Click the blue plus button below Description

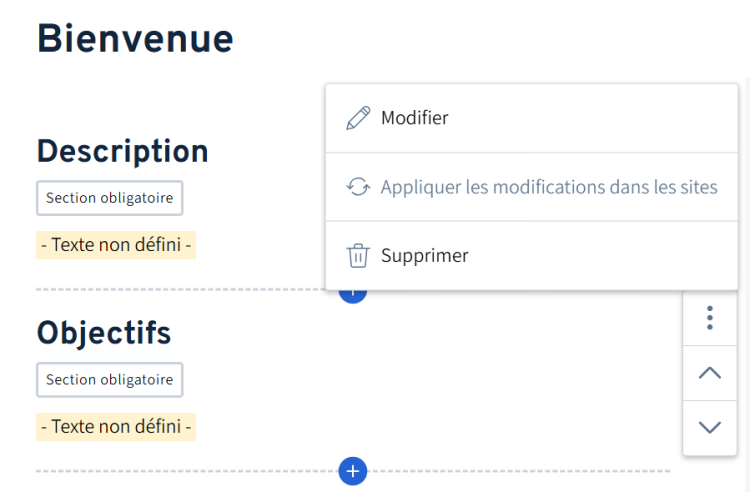pos(353,294)
